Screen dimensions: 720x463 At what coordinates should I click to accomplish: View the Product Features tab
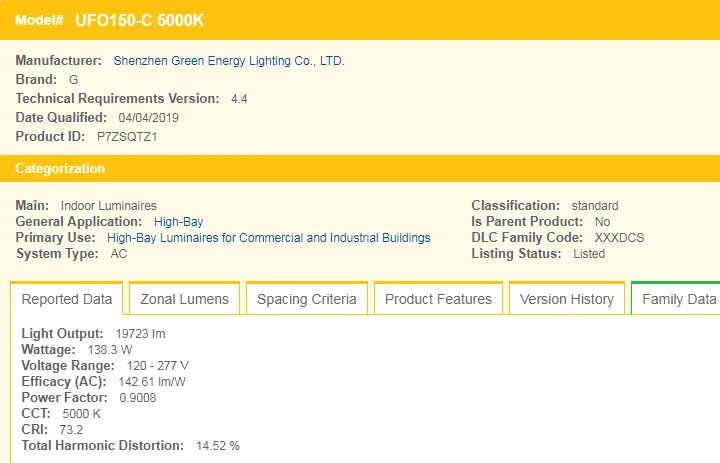tap(438, 299)
